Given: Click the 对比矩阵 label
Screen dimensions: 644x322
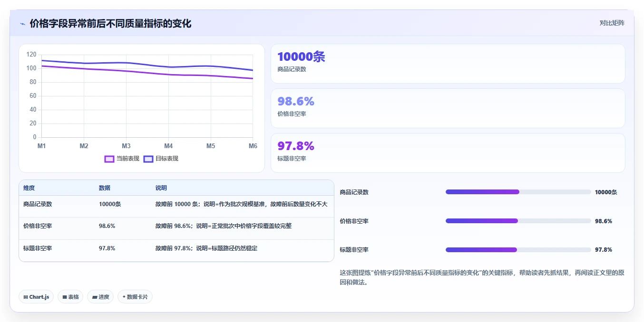Looking at the screenshot, I should click(x=612, y=23).
